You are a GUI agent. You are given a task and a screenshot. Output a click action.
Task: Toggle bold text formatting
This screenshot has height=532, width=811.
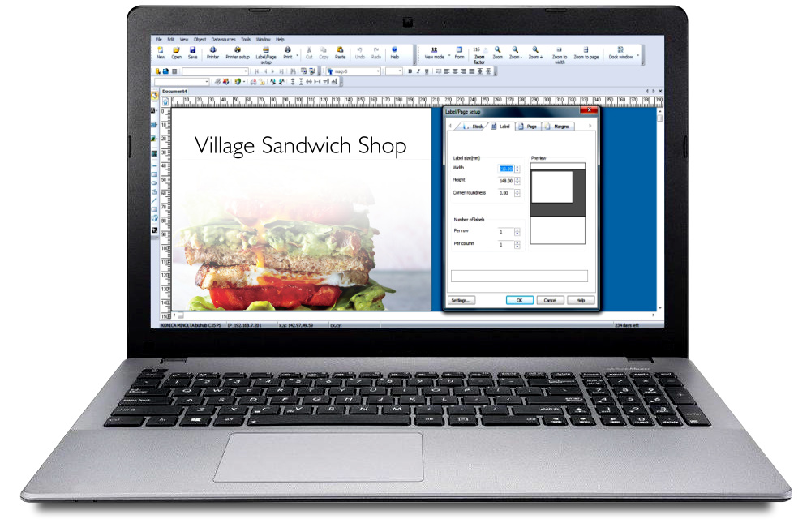(x=410, y=70)
